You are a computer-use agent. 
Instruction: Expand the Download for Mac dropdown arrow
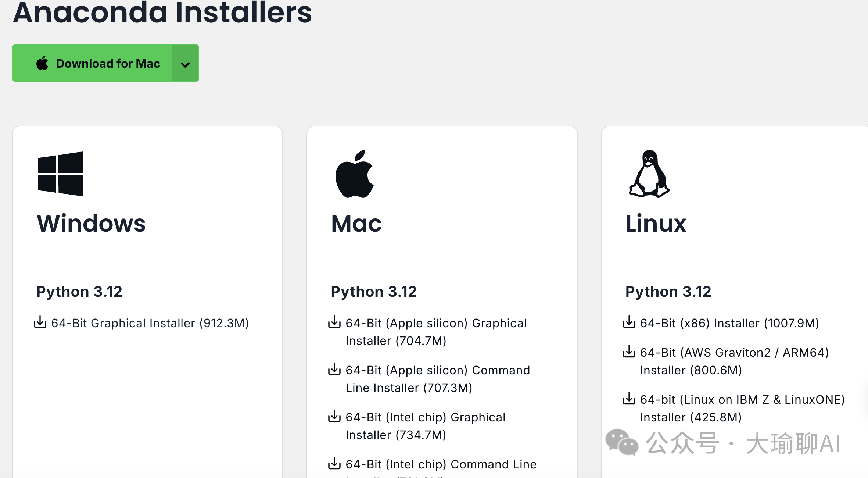(x=185, y=64)
